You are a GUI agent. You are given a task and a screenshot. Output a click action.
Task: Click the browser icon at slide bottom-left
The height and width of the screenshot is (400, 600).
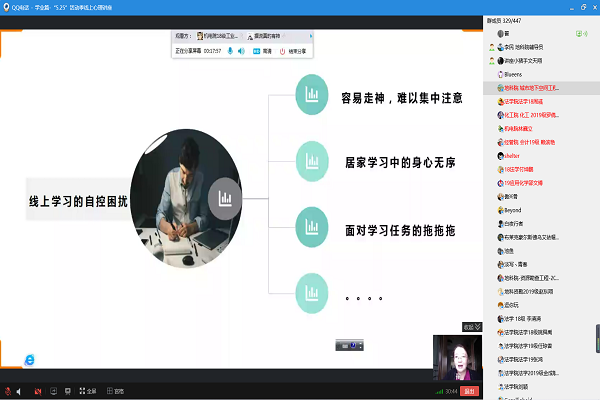29,359
